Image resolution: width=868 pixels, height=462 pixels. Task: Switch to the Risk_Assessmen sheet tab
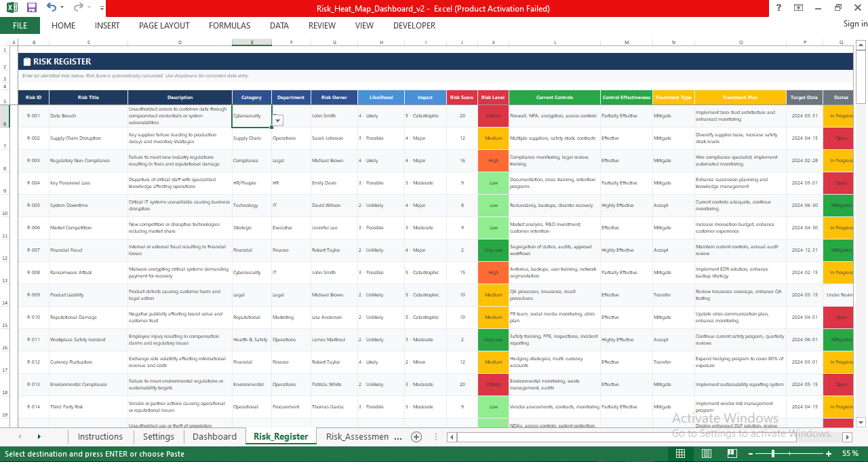pos(357,437)
